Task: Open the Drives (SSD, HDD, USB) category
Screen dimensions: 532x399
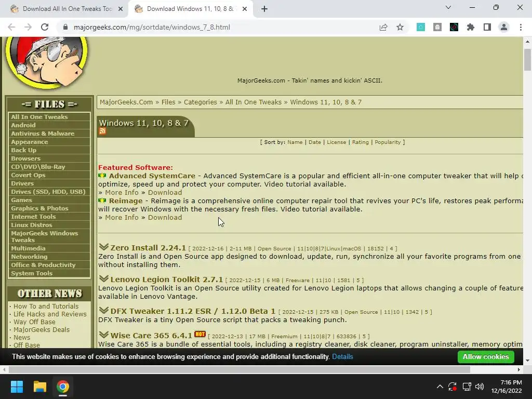Action: point(49,192)
